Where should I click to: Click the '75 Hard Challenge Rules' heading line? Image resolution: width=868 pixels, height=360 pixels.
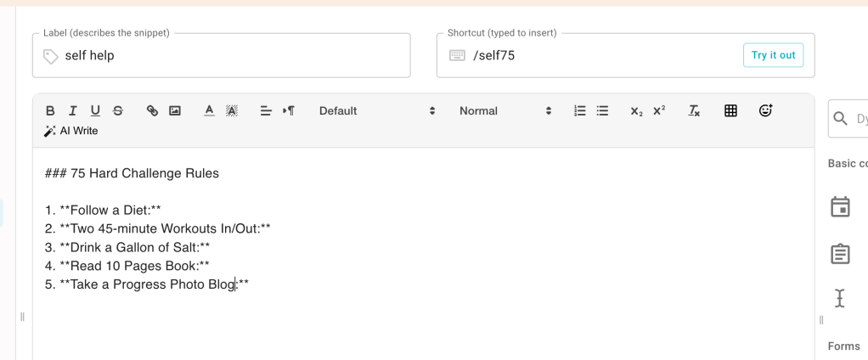coord(132,173)
